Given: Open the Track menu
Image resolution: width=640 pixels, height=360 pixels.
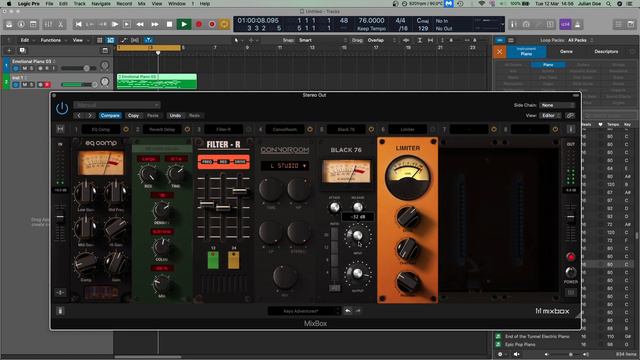Looking at the screenshot, I should [80, 4].
